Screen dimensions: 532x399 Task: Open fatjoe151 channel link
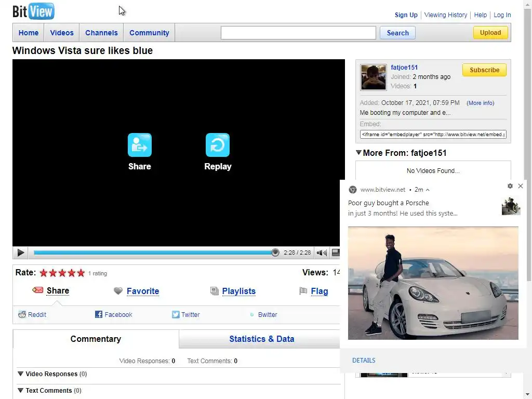tap(404, 67)
